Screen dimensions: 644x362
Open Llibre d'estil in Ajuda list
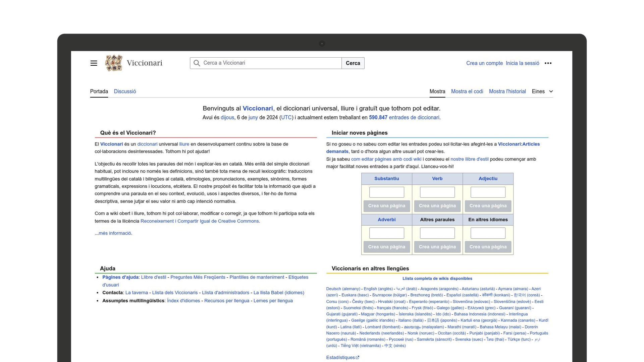coord(154,277)
